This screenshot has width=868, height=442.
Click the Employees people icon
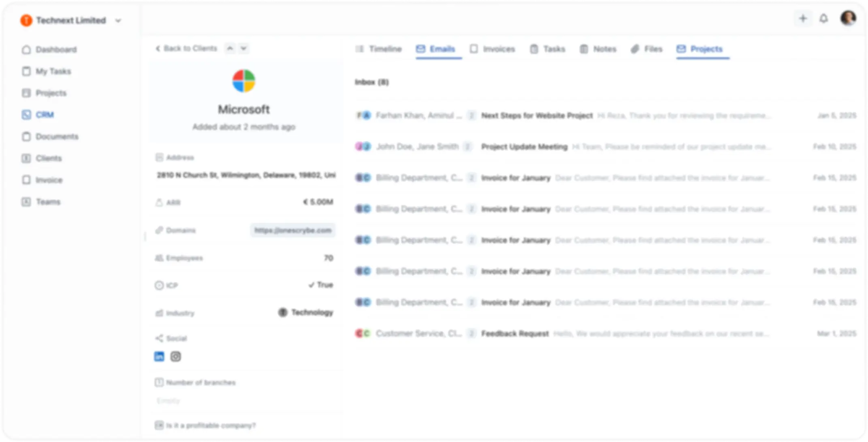click(x=159, y=258)
